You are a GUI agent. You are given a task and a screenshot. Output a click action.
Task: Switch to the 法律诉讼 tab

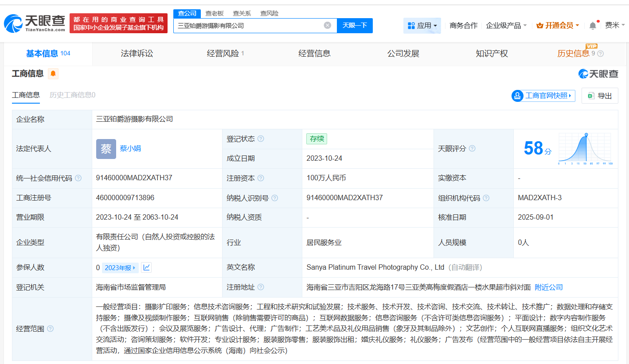tap(137, 53)
